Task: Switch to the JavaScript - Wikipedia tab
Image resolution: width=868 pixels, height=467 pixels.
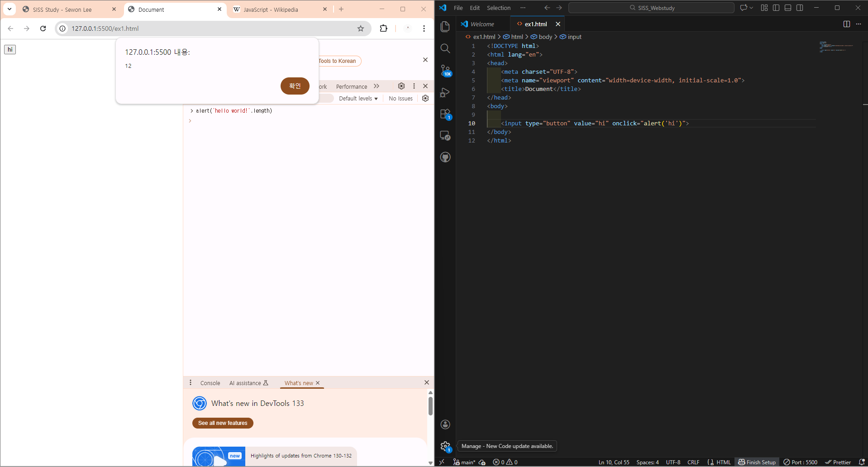Action: 271,10
